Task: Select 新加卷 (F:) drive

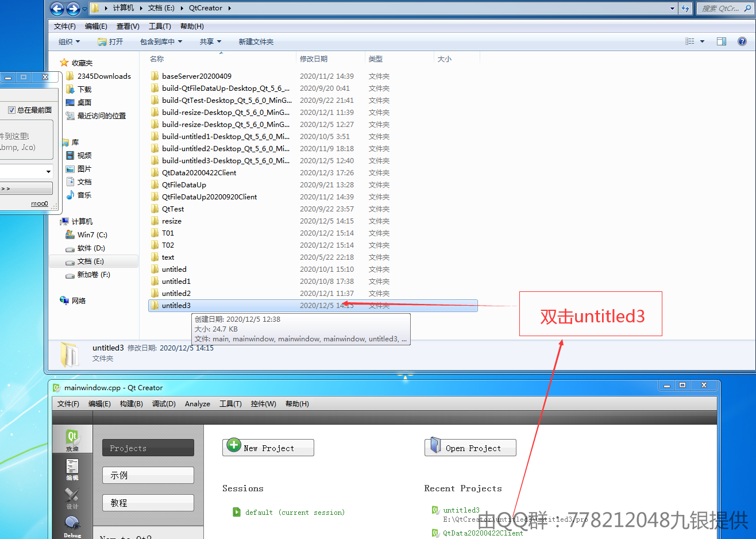Action: [x=94, y=275]
